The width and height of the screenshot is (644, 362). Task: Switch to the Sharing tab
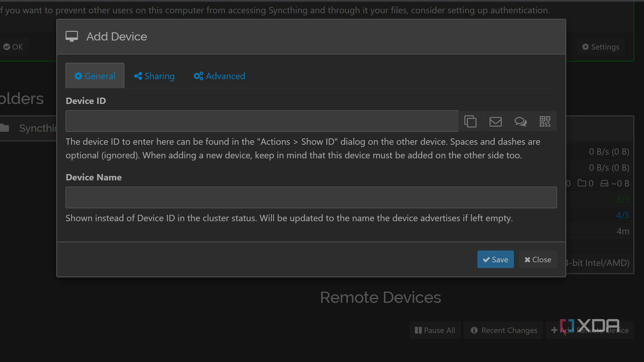[x=154, y=76]
